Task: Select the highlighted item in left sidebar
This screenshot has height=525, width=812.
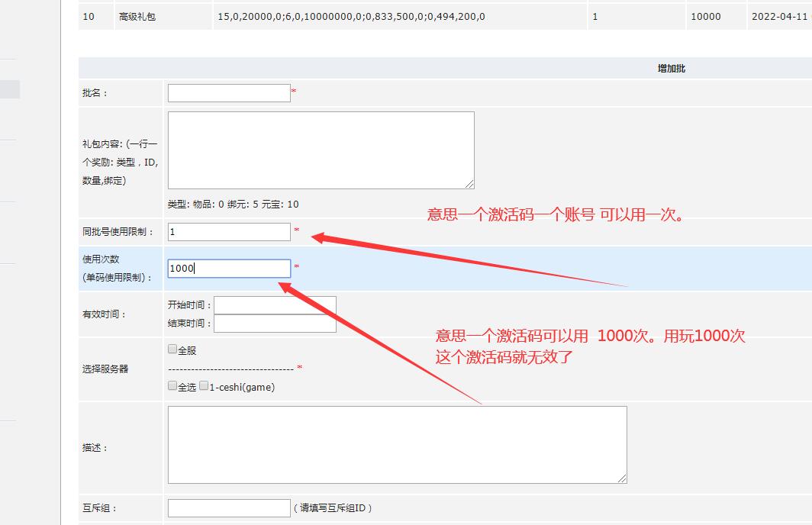Action: point(10,89)
